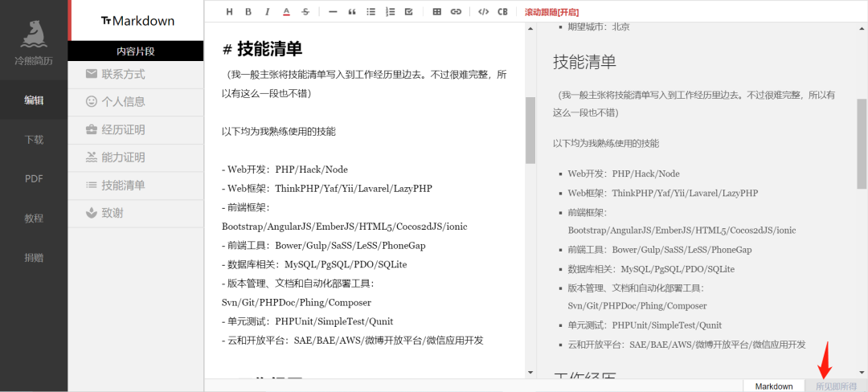868x392 pixels.
Task: Click the editor scrollbar down arrow
Action: [x=530, y=374]
